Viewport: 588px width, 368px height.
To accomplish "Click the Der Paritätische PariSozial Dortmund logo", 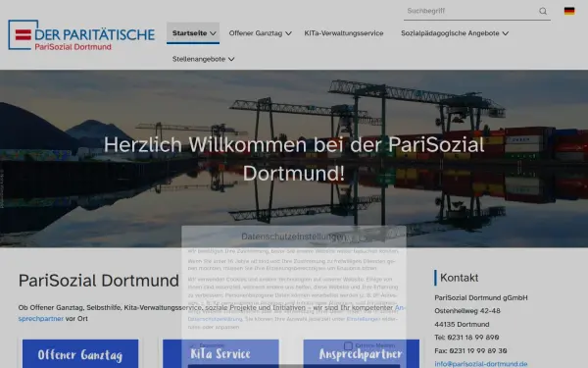I will point(81,35).
